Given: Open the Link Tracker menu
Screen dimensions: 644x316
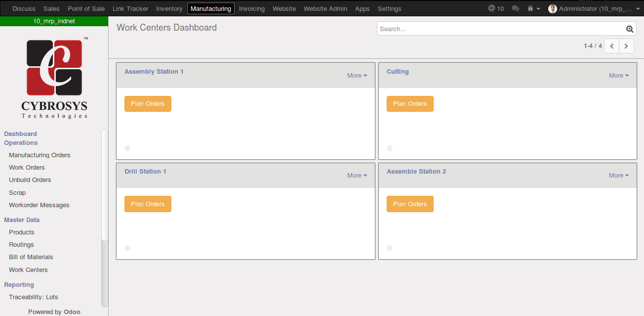Looking at the screenshot, I should coord(130,8).
